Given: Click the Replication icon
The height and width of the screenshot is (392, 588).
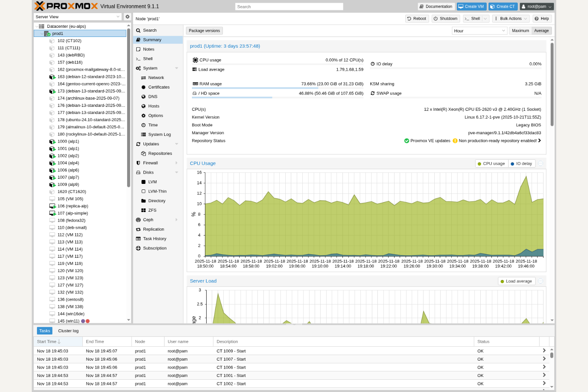Looking at the screenshot, I should click(138, 230).
